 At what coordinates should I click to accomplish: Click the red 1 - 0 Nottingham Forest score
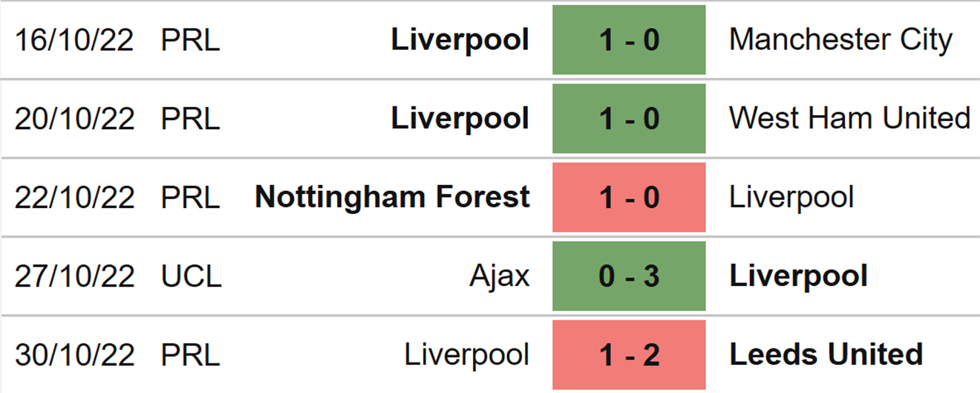(629, 197)
